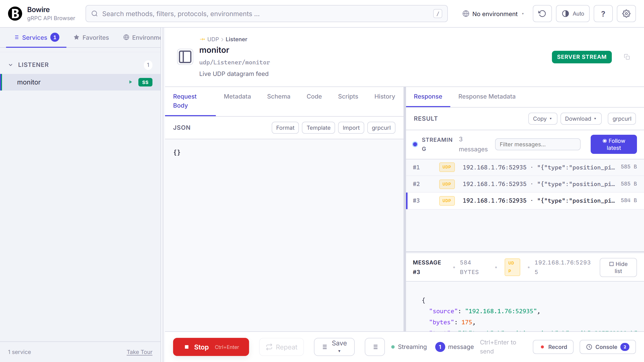
Task: Click the "source" JSON line in message
Action: (485, 311)
